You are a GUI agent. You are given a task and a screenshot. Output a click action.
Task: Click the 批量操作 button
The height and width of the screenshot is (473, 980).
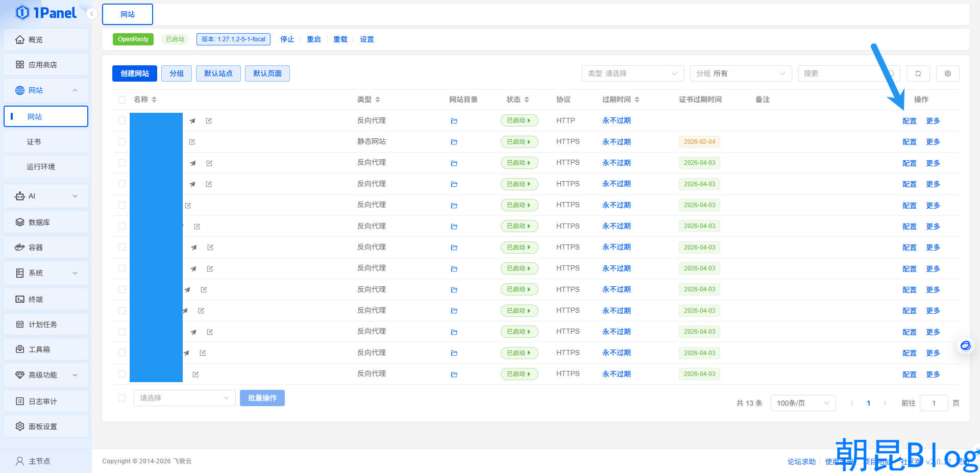pos(262,398)
